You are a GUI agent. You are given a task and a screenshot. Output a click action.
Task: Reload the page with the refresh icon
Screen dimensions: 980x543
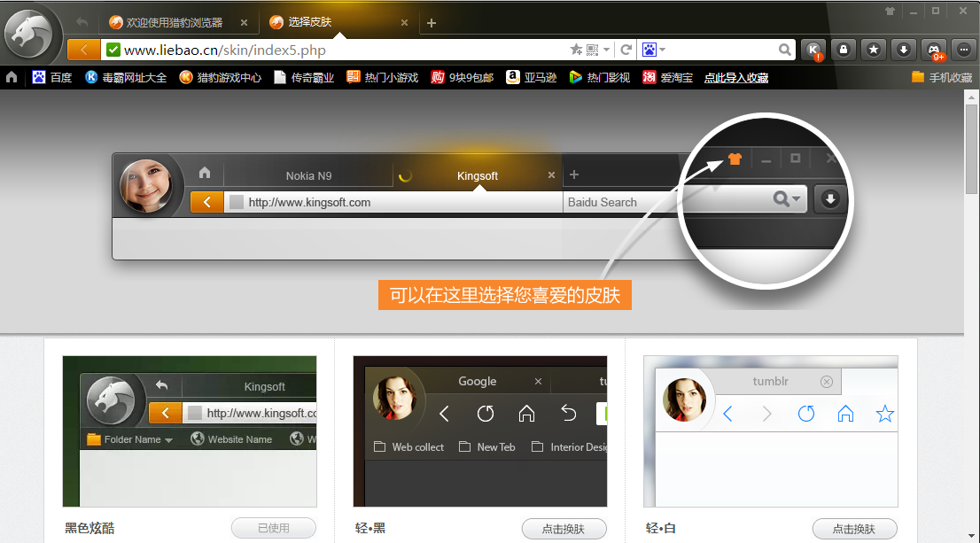(626, 50)
